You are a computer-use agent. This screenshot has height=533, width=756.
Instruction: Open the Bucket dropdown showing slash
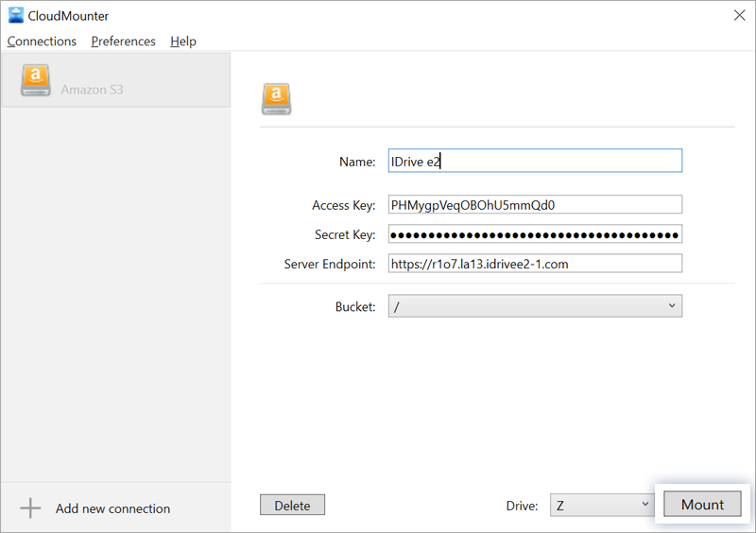535,306
